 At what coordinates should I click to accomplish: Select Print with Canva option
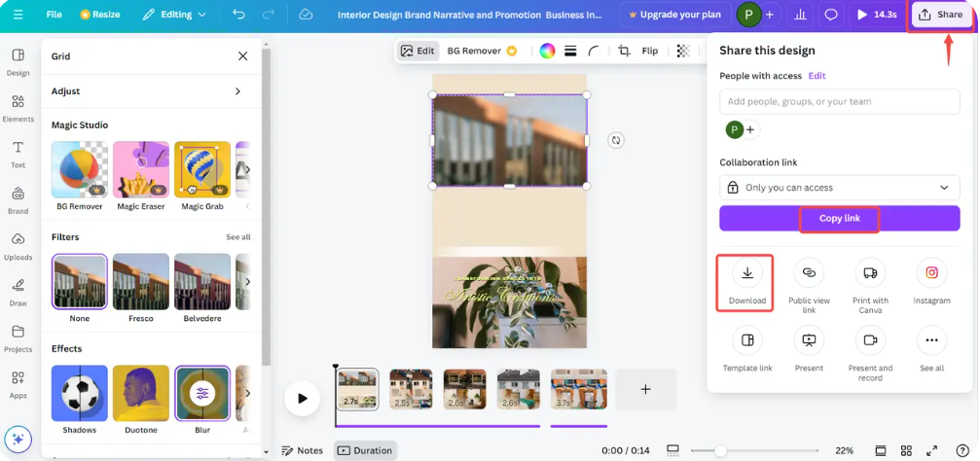[870, 273]
